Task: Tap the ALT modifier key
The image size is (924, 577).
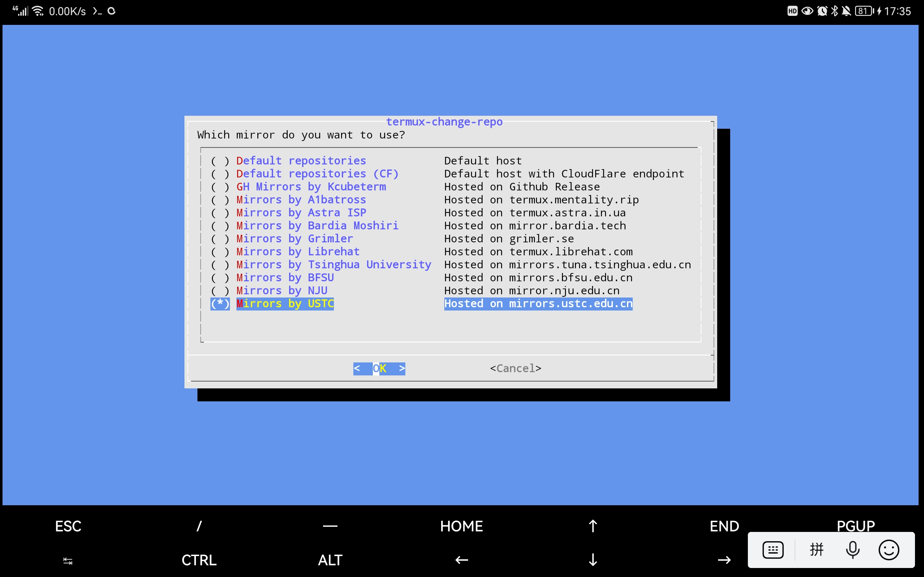Action: pyautogui.click(x=330, y=560)
